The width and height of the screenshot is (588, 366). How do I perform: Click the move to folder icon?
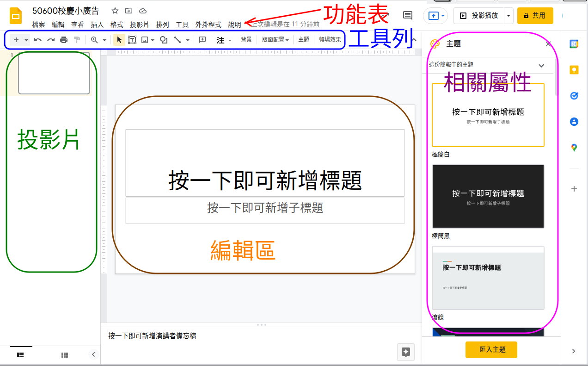pyautogui.click(x=129, y=11)
